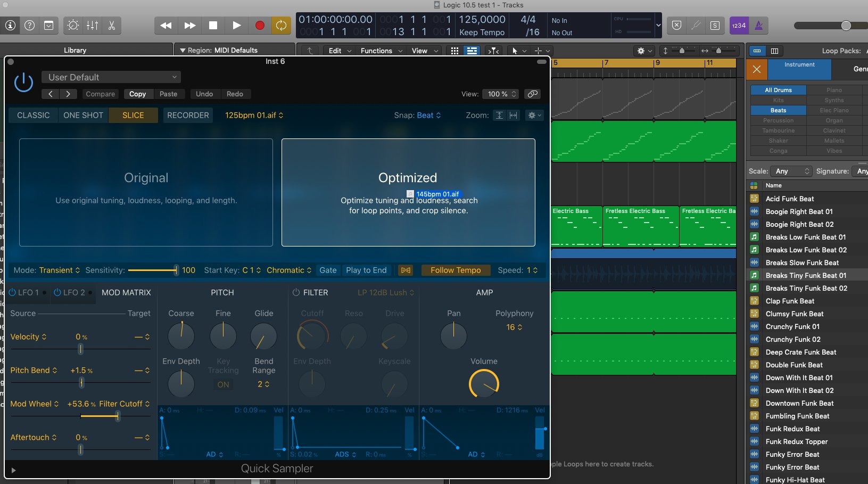Viewport: 868px width, 484px height.
Task: Open the User Default preset dropdown
Action: 112,77
